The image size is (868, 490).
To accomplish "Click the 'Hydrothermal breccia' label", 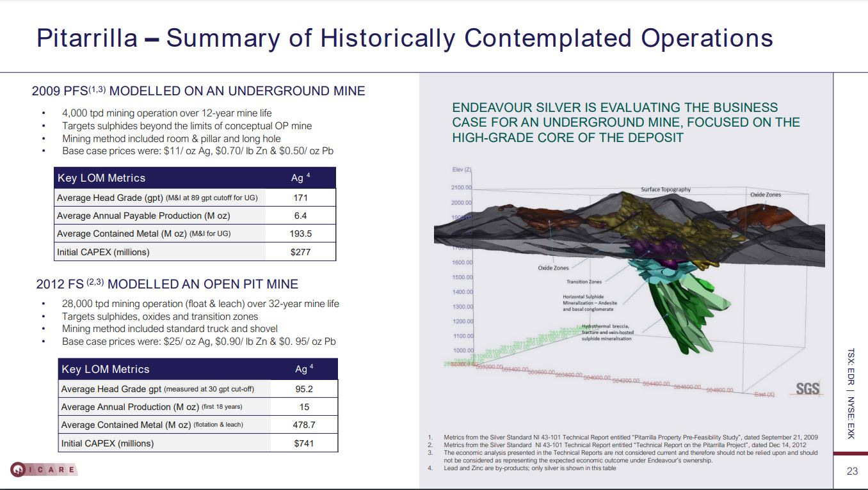I will coord(607,333).
